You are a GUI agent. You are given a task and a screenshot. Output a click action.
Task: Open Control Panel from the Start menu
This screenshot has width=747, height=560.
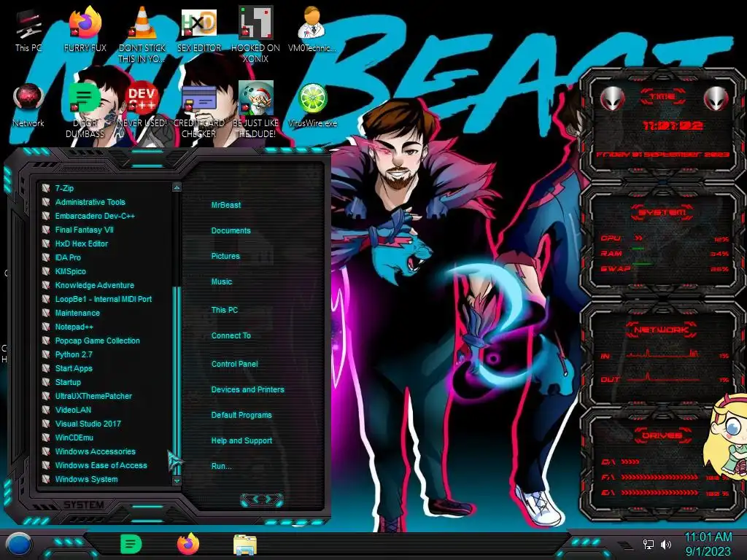click(x=234, y=364)
